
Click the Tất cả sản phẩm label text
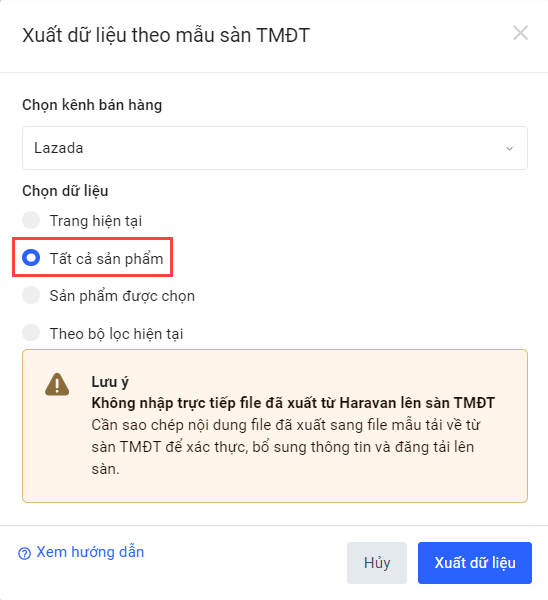(106, 258)
